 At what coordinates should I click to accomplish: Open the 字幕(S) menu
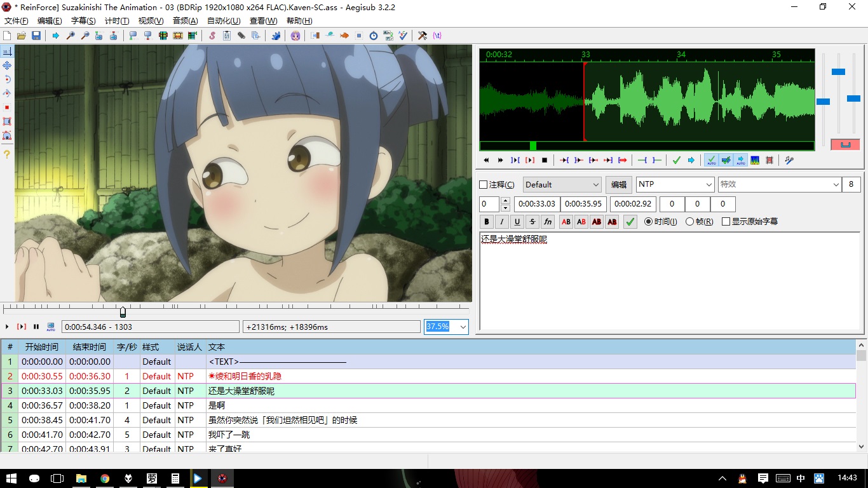pos(83,21)
